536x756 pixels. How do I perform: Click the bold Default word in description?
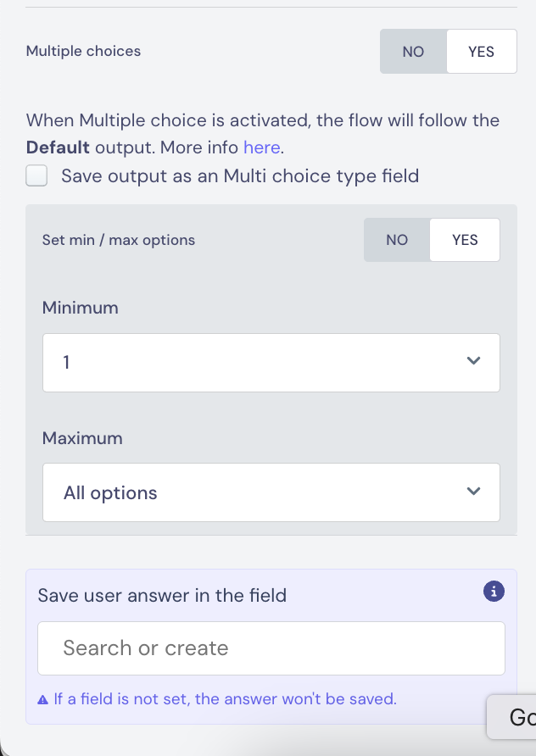tap(58, 147)
